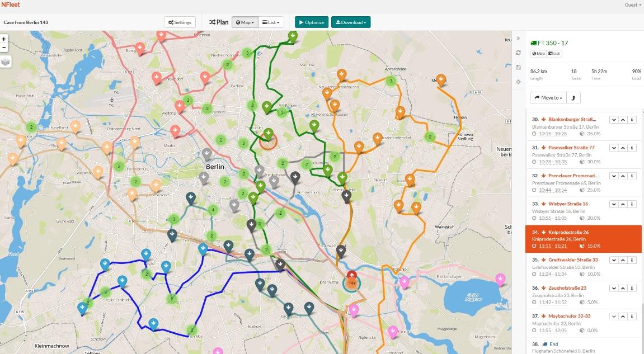Image resolution: width=644 pixels, height=354 pixels.
Task: Click the green truck icon beside FT 350 - 17
Action: tap(534, 43)
